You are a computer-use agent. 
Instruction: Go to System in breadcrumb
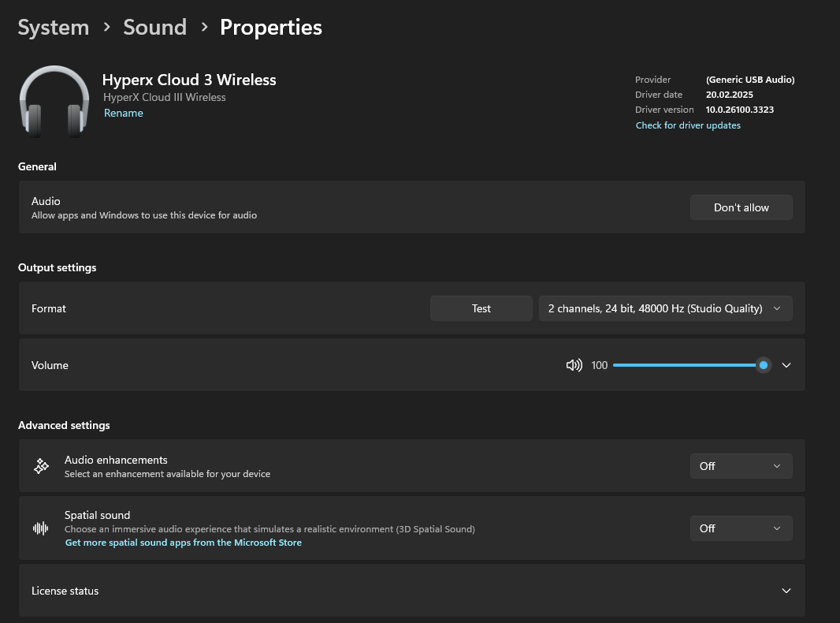[x=54, y=28]
